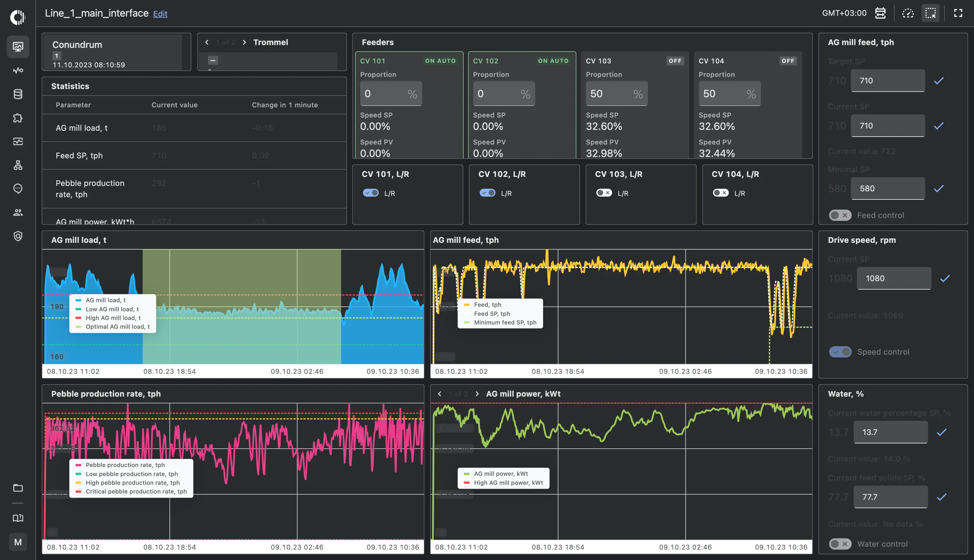Open the database icon in the sidebar
974x560 pixels.
18,94
